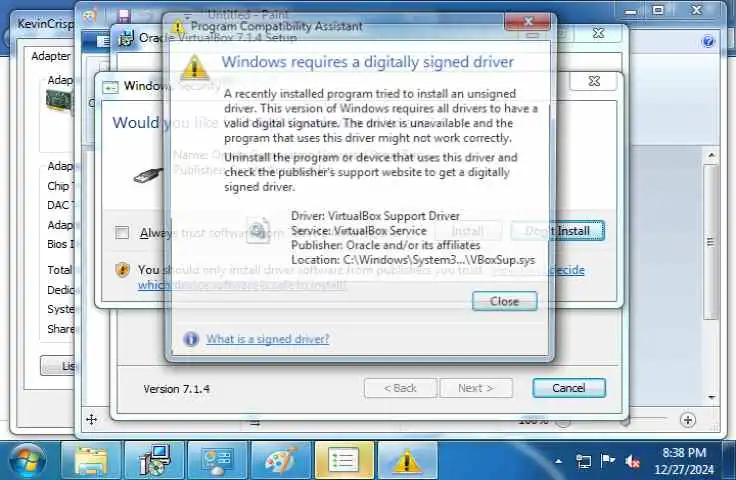
Task: Show hidden system tray icons
Action: click(x=558, y=461)
